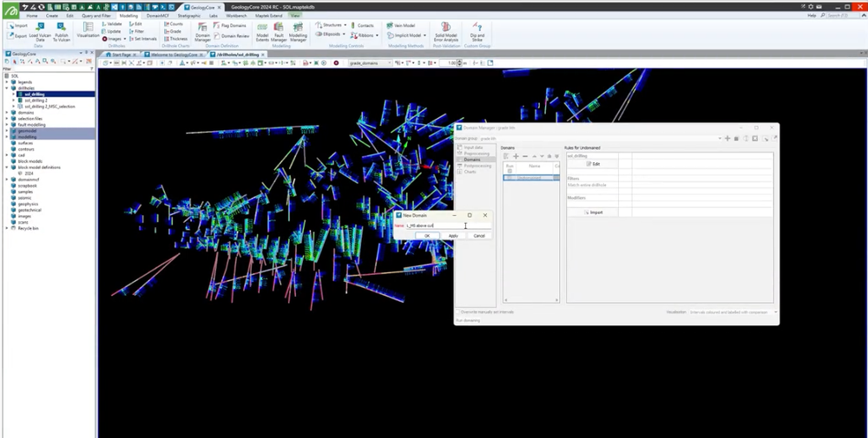Screen dimensions: 868x438
Task: Open the Workbench ribbon tab
Action: tap(236, 16)
